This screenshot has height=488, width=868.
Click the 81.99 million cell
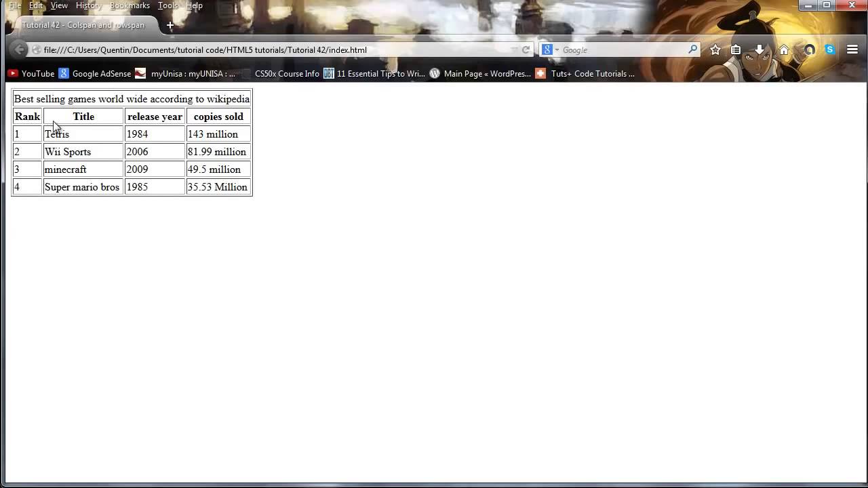(x=218, y=152)
